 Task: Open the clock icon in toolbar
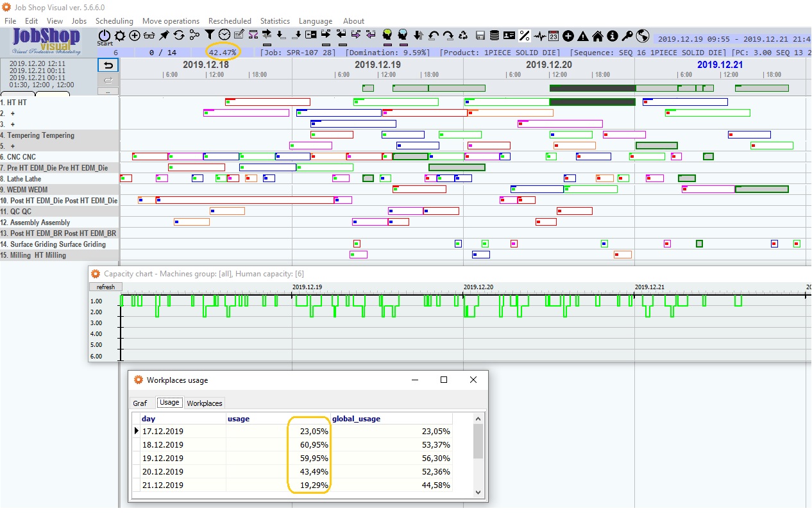click(224, 35)
